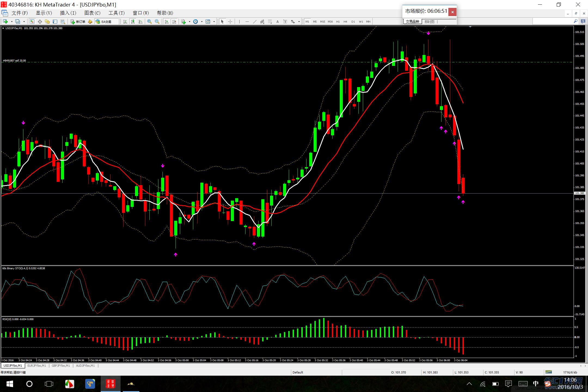Select the crosshair tool
This screenshot has width=588, height=392.
(x=230, y=22)
